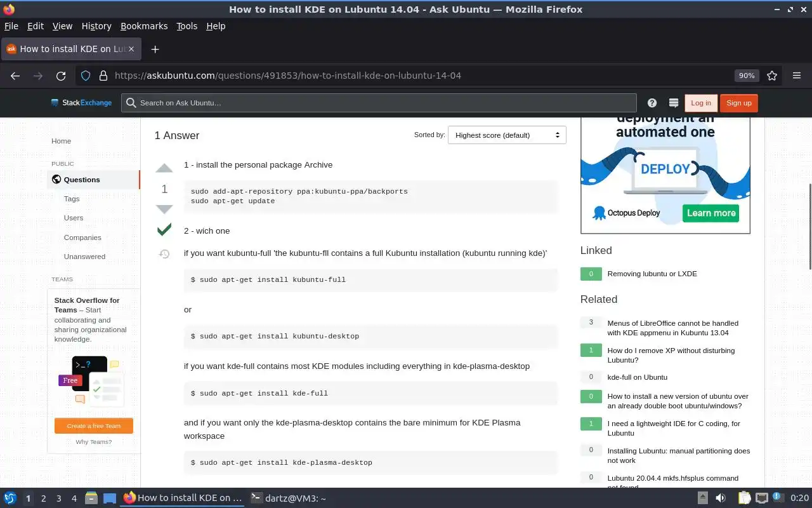Open the volume speaker tray icon
Image resolution: width=812 pixels, height=508 pixels.
click(x=721, y=498)
